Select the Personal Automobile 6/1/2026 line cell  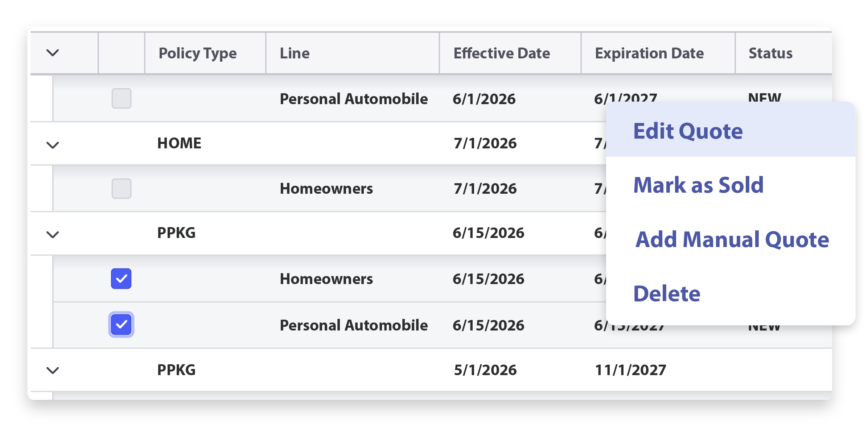pos(354,99)
